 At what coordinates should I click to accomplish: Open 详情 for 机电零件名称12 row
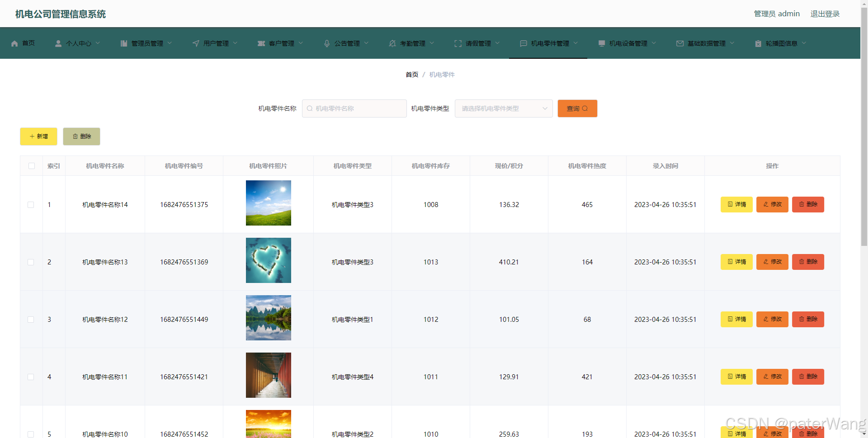[736, 319]
